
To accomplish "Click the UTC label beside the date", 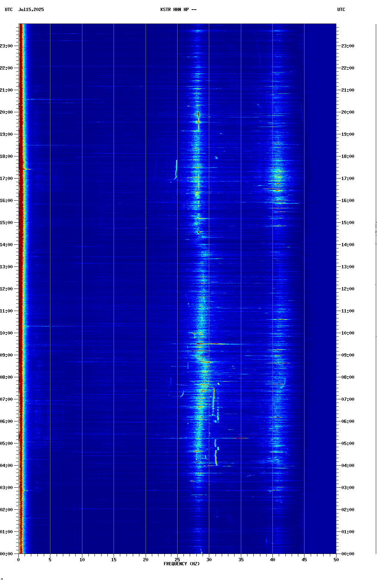I will [9, 10].
